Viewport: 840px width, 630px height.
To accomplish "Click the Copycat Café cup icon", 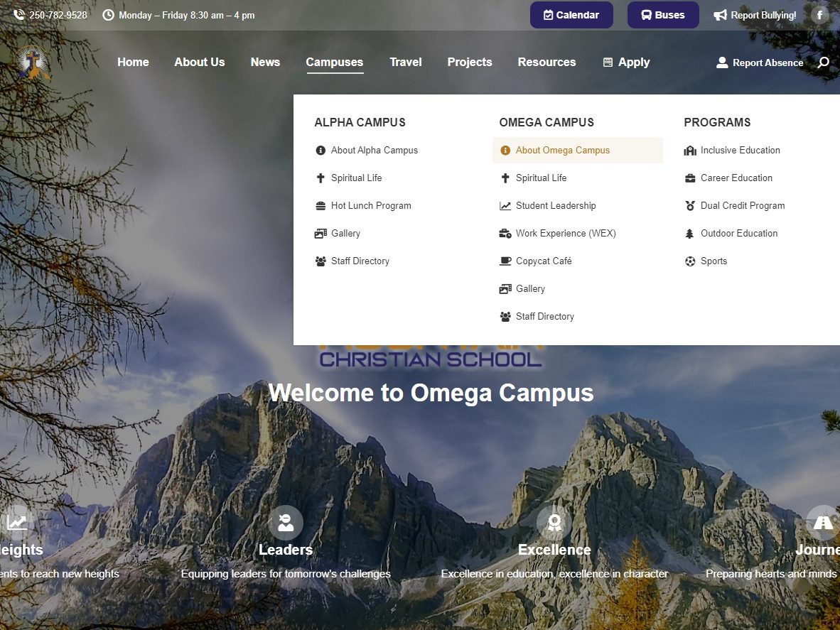I will pyautogui.click(x=505, y=261).
